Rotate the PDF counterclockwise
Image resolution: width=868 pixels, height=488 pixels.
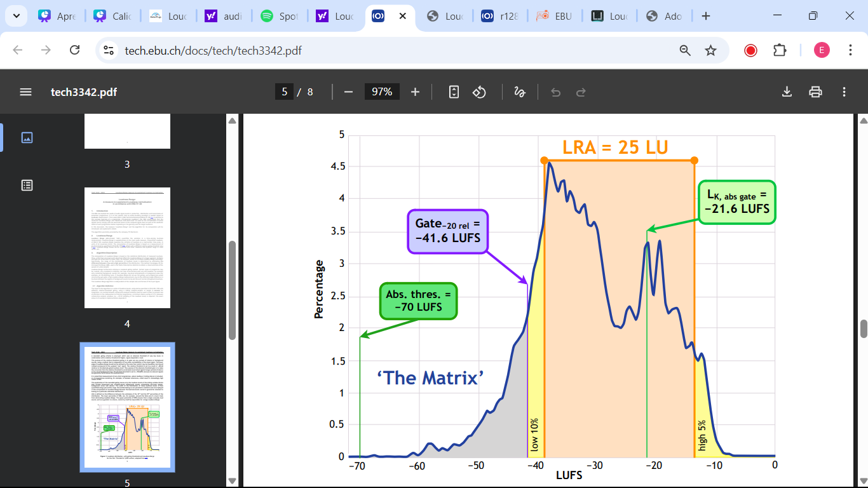click(479, 92)
